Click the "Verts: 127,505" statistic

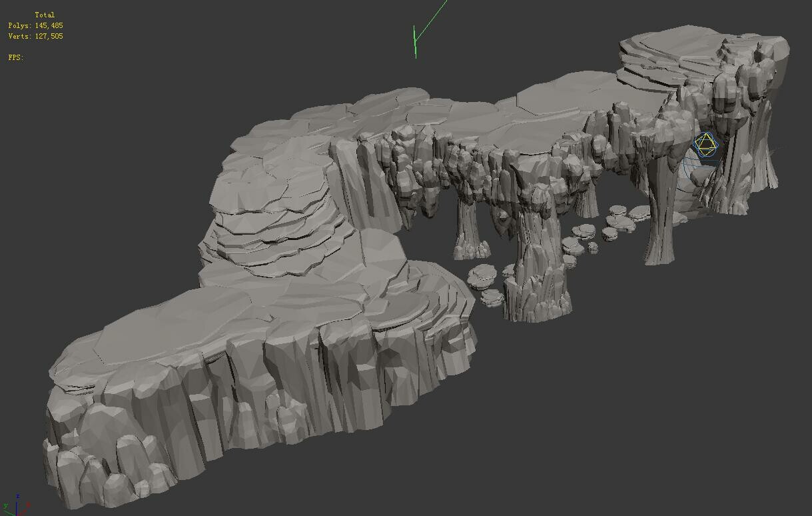click(36, 36)
